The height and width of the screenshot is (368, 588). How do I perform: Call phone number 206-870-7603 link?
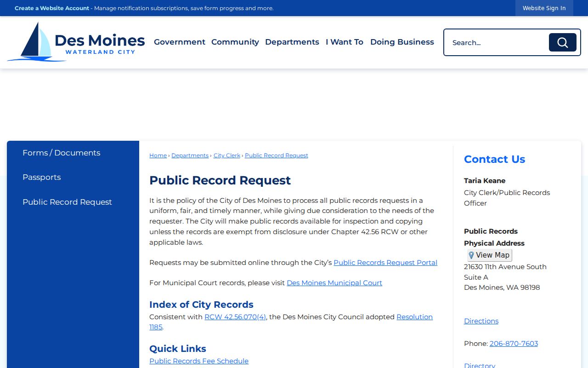(x=514, y=344)
